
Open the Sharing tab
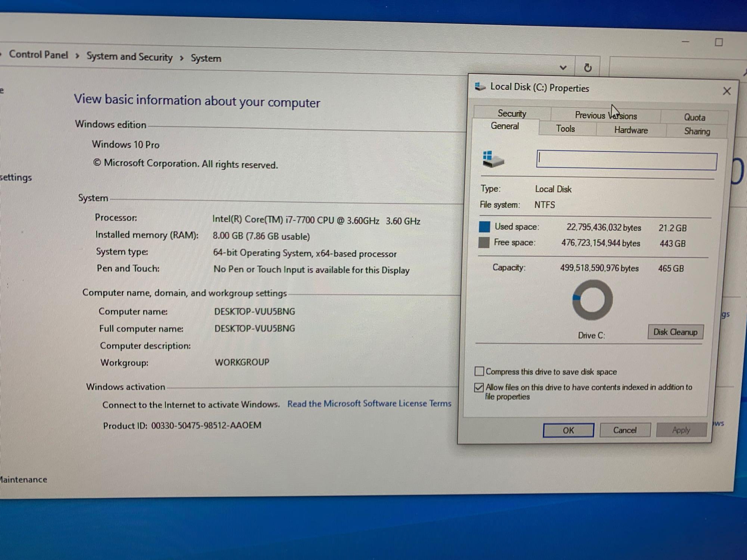(x=697, y=131)
